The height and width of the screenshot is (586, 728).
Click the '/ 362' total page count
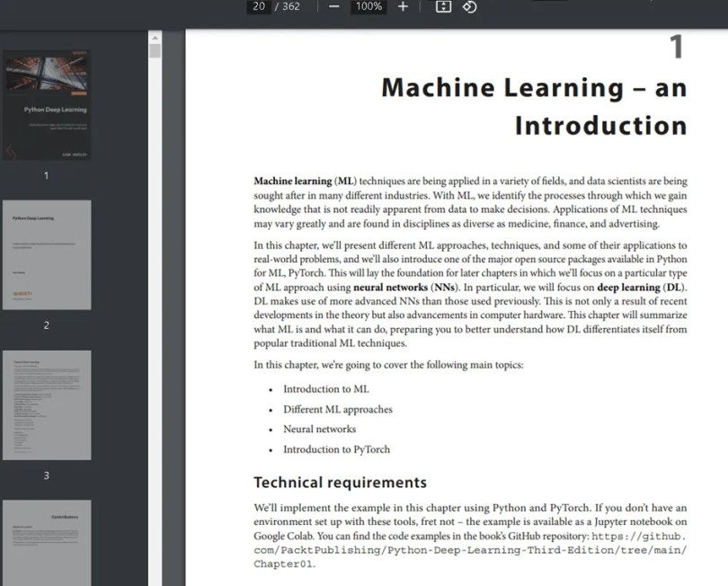(287, 6)
